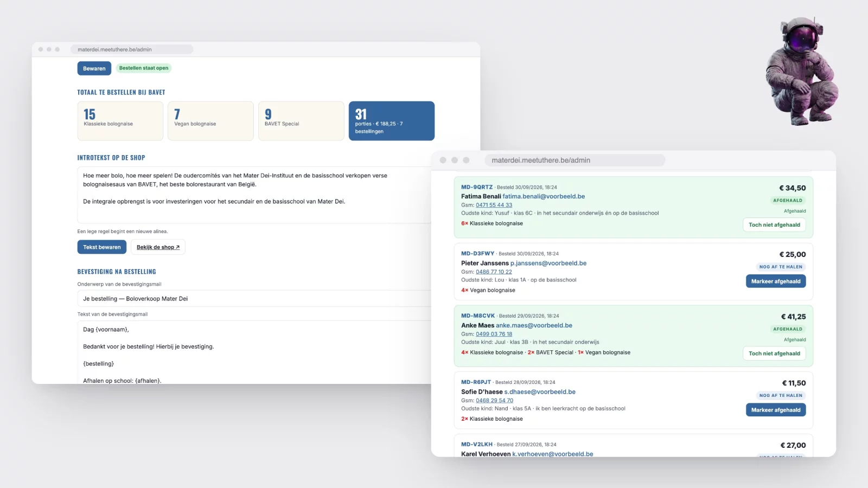
Task: Open the 'Bekijk de shop' link
Action: coord(158,247)
